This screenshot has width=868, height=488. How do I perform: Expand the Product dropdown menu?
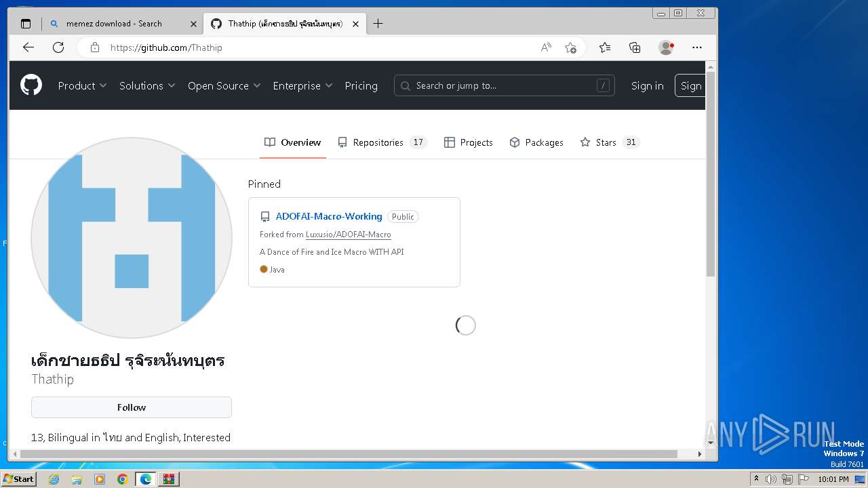coord(82,85)
